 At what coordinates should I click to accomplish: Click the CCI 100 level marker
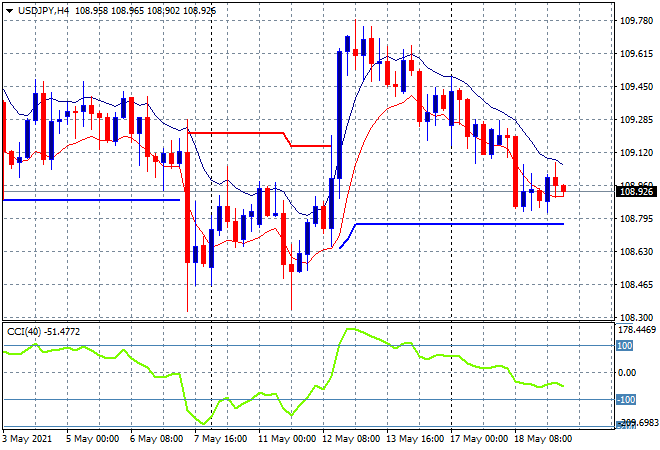(x=624, y=346)
